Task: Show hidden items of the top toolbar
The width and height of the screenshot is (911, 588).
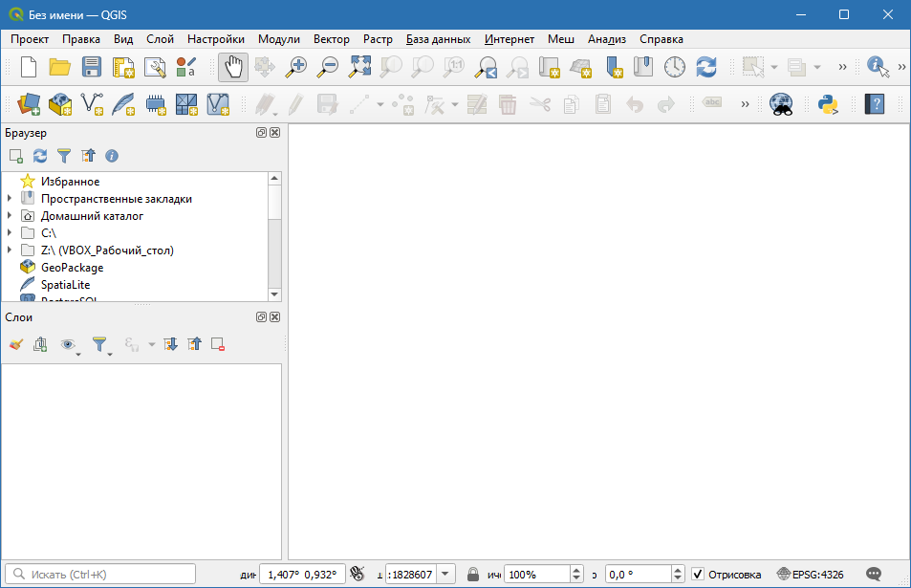Action: (x=842, y=67)
